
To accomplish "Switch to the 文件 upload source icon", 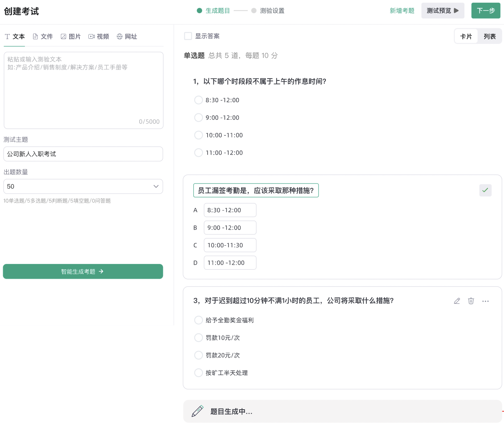I will tap(43, 36).
